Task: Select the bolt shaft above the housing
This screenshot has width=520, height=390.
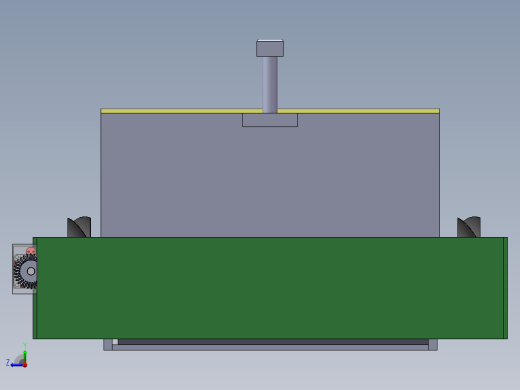Action: (270, 85)
